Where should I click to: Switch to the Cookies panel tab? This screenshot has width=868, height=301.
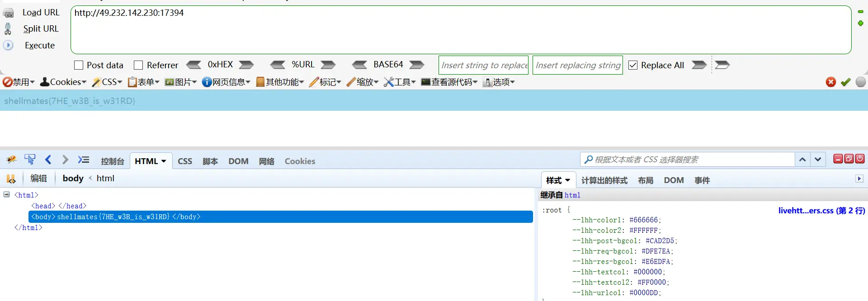tap(300, 161)
